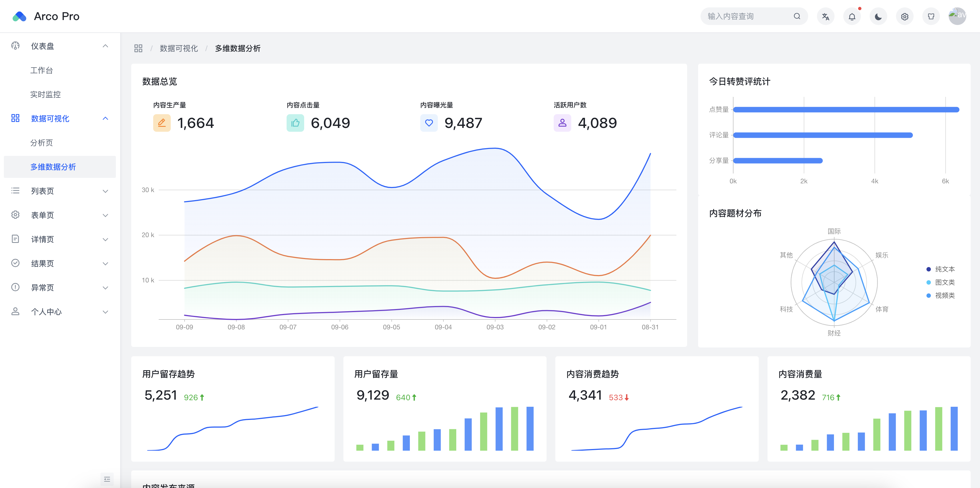The height and width of the screenshot is (488, 980).
Task: Open the 工作台 menu item
Action: 41,70
